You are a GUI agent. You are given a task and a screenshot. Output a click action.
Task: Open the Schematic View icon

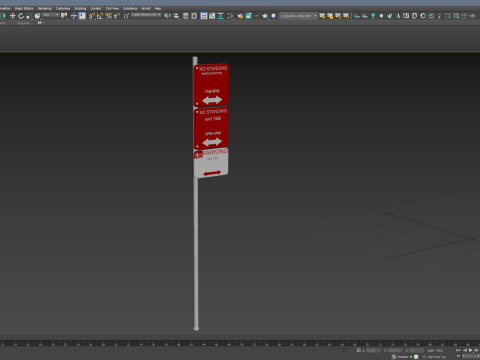[220, 16]
